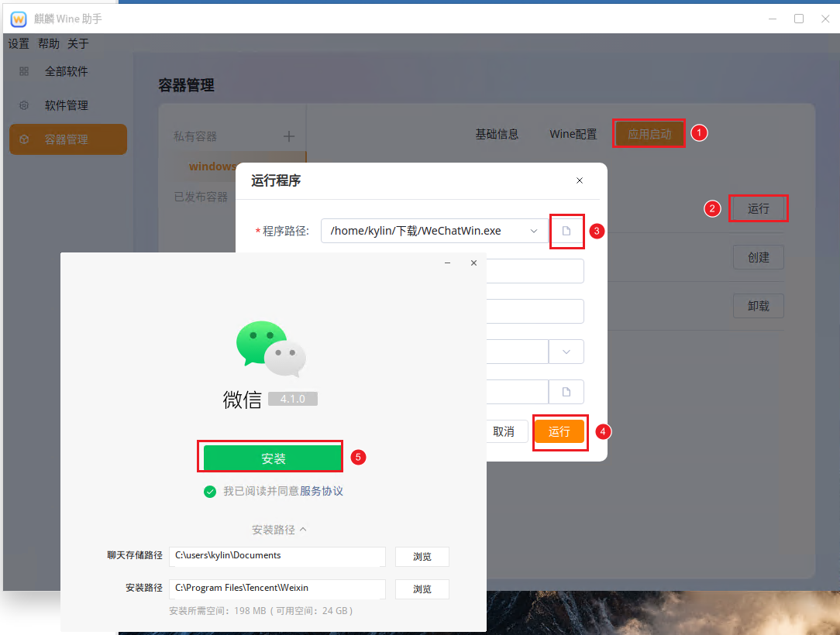
Task: Click the 聊天存储路径 input field
Action: click(277, 556)
